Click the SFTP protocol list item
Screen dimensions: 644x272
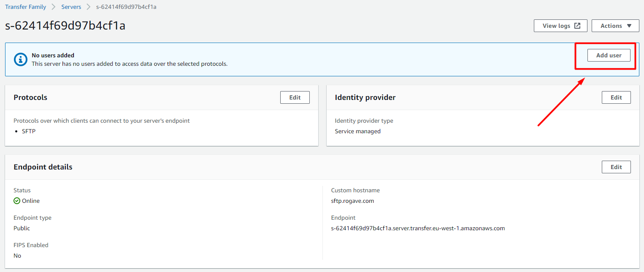coord(28,131)
